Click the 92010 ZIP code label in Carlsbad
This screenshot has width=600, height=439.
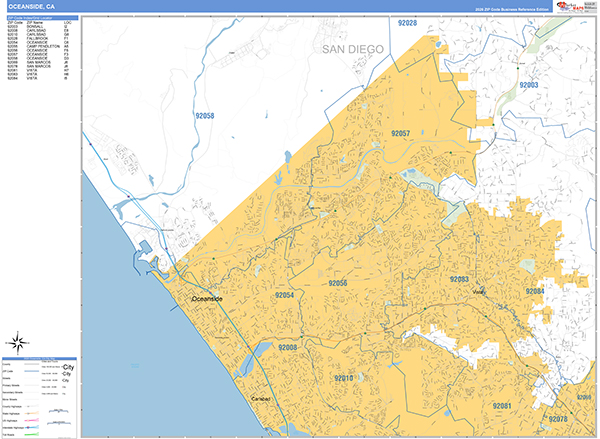pyautogui.click(x=343, y=378)
